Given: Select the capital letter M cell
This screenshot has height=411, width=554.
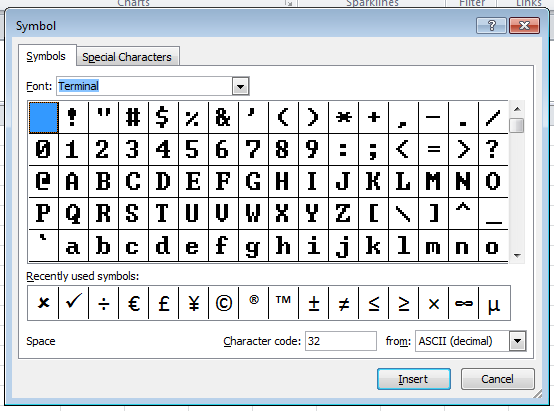Looking at the screenshot, I should tap(434, 181).
